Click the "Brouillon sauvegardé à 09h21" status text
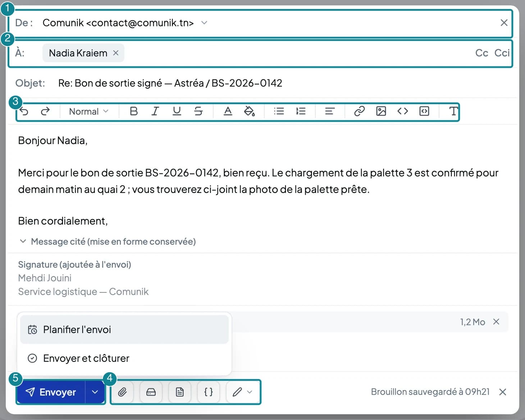 [430, 392]
